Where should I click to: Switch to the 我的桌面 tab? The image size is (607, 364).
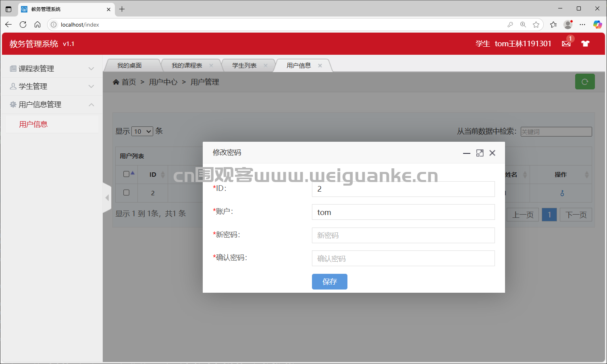tap(129, 65)
